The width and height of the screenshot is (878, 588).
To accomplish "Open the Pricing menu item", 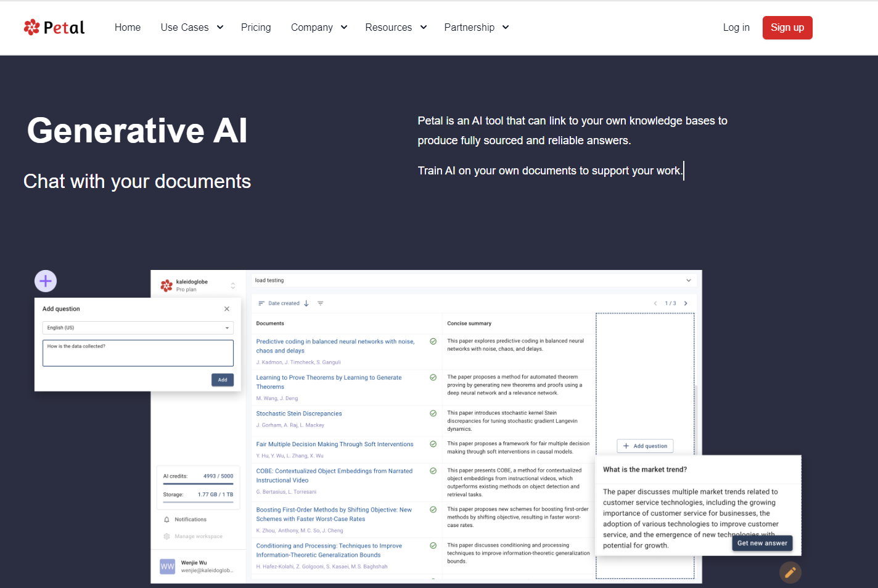I will click(256, 27).
